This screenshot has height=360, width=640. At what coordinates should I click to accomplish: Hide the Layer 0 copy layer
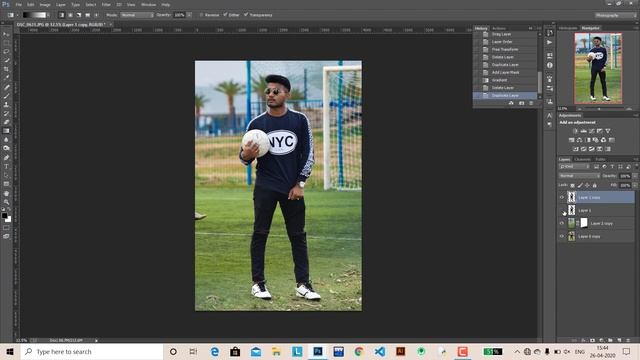[562, 237]
